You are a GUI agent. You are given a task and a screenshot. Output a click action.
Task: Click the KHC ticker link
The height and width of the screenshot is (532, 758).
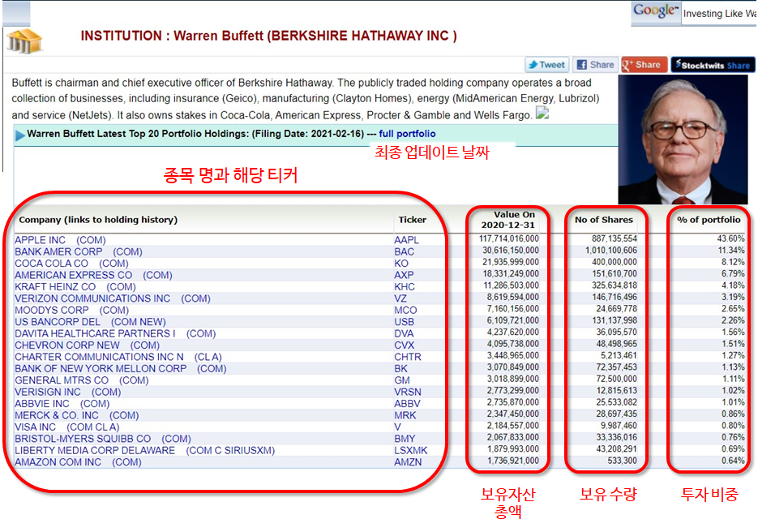pyautogui.click(x=405, y=287)
